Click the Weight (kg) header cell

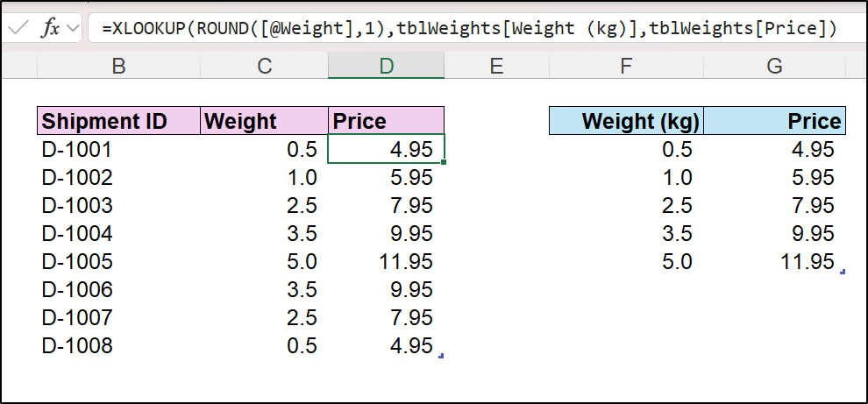(626, 121)
